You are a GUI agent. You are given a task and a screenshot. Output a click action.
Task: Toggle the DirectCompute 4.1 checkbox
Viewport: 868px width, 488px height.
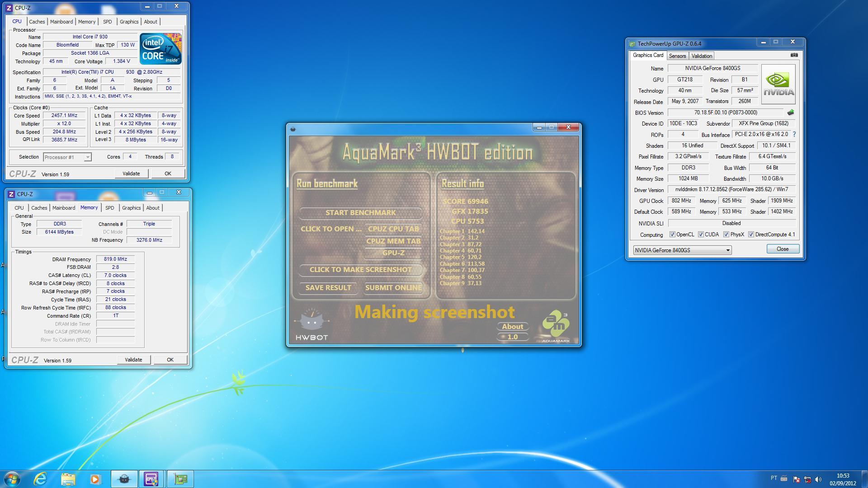(x=751, y=235)
